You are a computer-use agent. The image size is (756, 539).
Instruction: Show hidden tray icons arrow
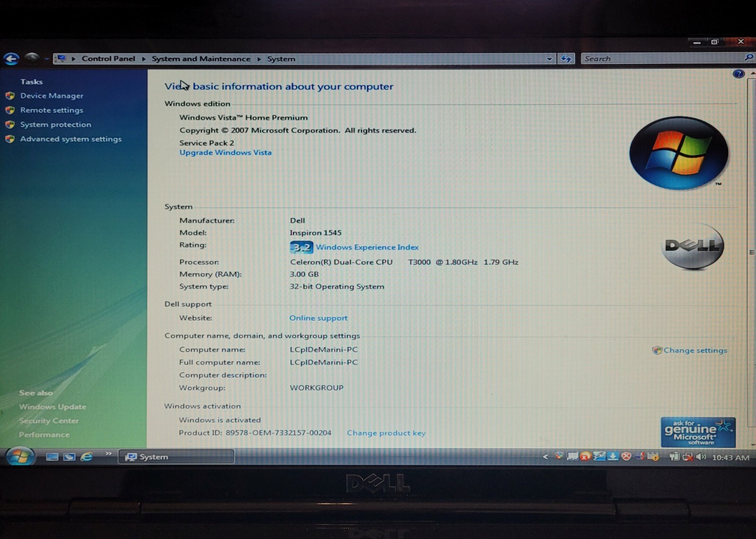[545, 457]
